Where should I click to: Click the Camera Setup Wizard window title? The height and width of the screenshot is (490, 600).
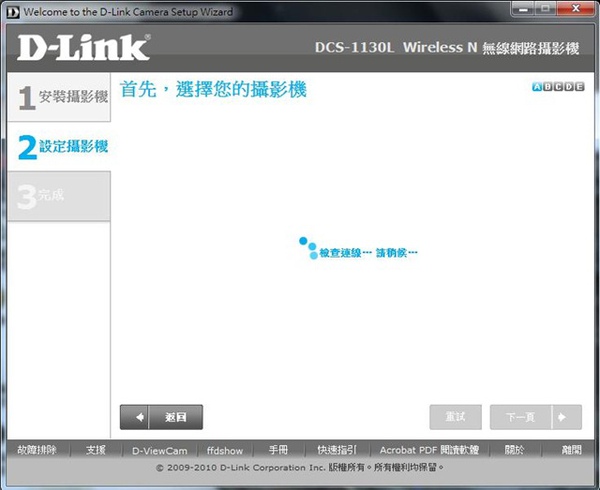coord(128,12)
